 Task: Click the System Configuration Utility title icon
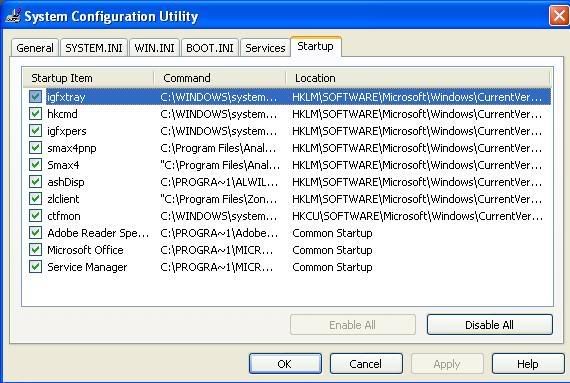point(13,16)
